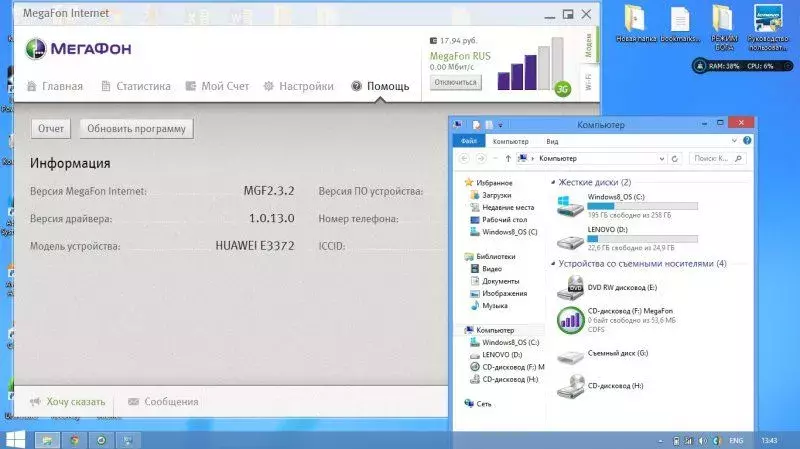Click the Refresh button in Explorer
The width and height of the screenshot is (800, 449).
coord(674,159)
